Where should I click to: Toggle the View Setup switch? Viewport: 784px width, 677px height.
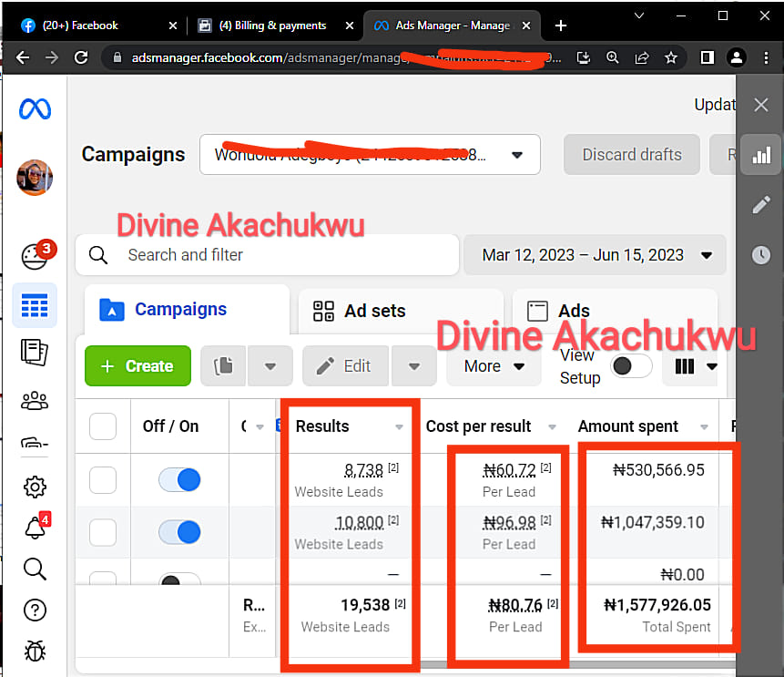point(632,366)
